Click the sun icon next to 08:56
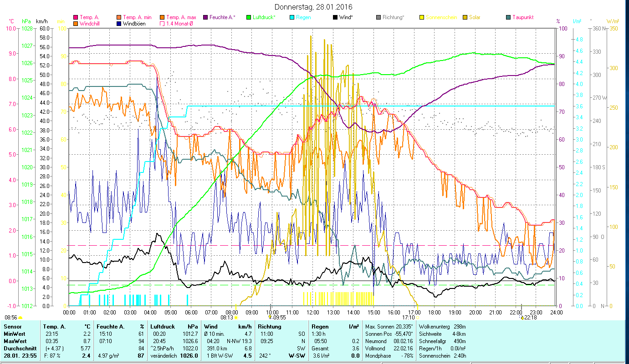 pyautogui.click(x=20, y=318)
